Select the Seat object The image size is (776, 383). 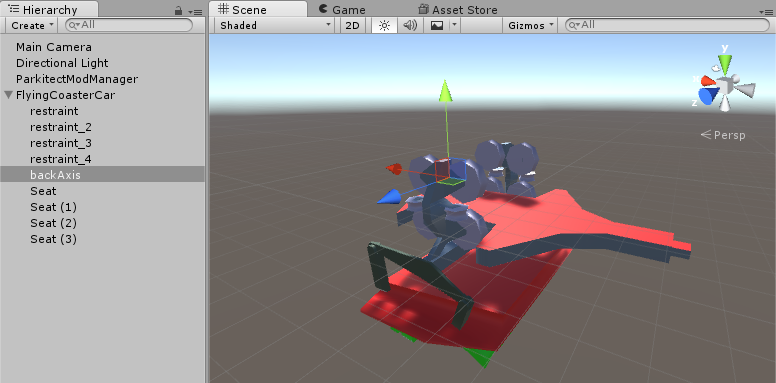point(43,191)
